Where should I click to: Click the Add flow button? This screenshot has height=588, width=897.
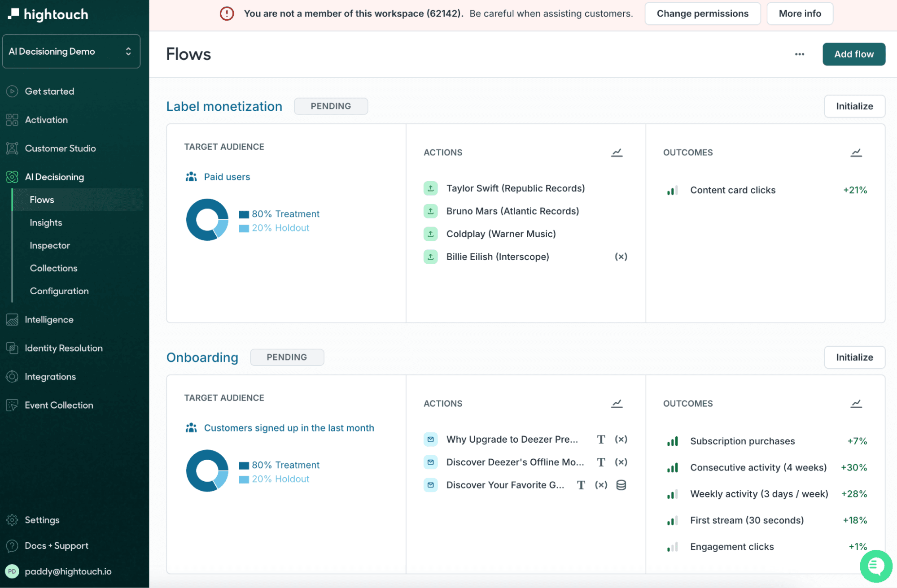[854, 54]
